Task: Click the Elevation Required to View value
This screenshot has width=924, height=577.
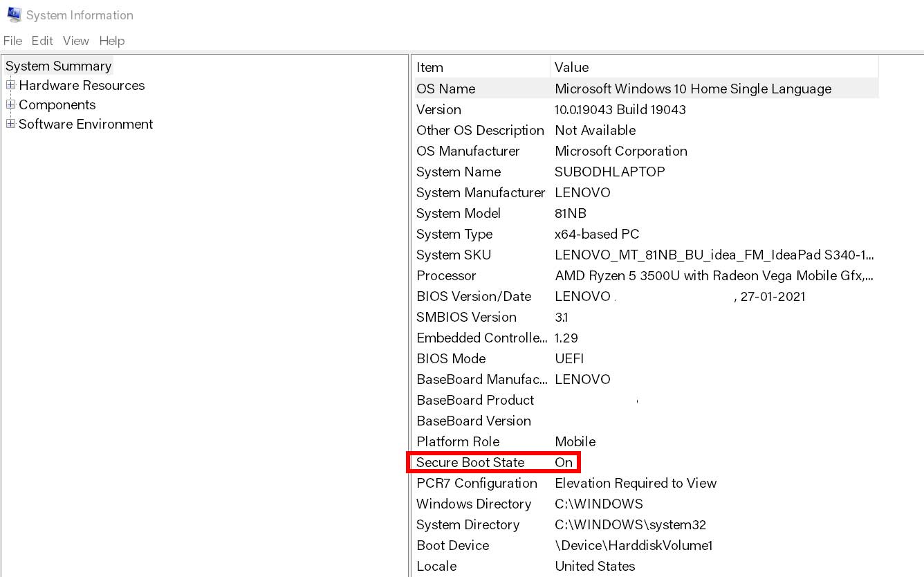Action: coord(636,483)
